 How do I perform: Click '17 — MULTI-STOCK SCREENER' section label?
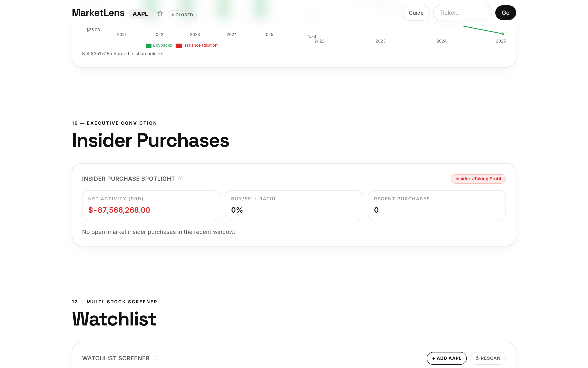(115, 302)
